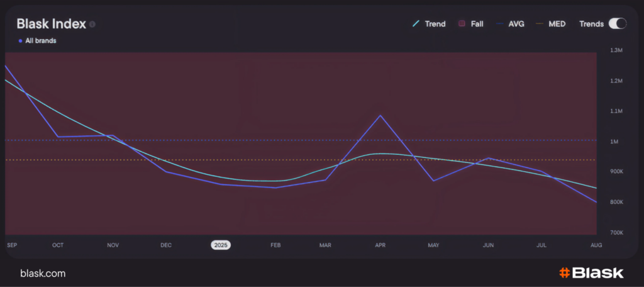
Task: Click the AUG month axis label
Action: pos(596,245)
